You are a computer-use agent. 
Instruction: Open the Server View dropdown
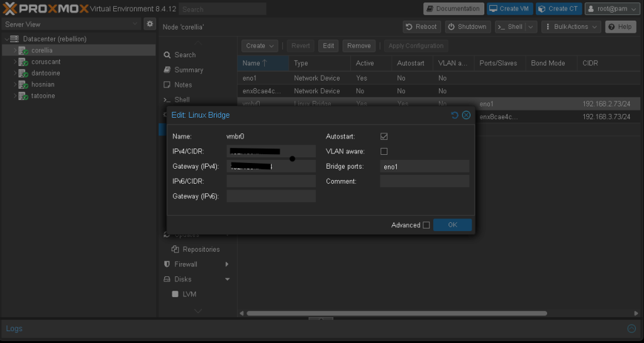[x=72, y=25]
